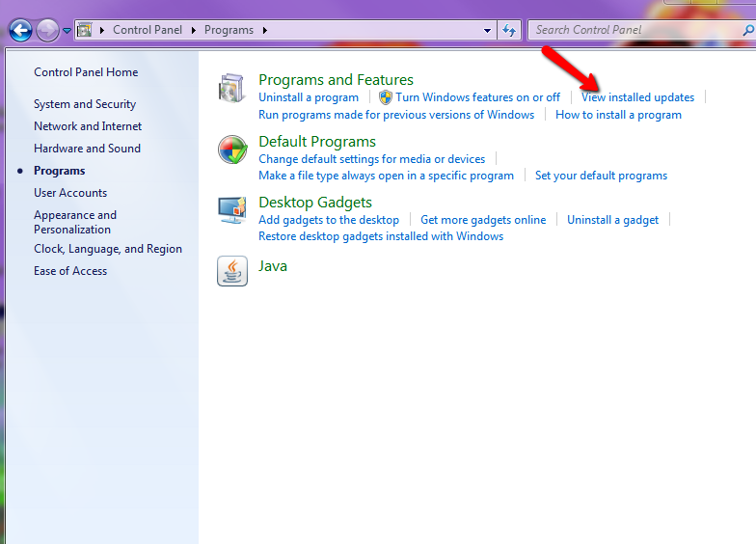Select Programs in the left sidebar
Screen dimensions: 756x544
pyautogui.click(x=60, y=171)
